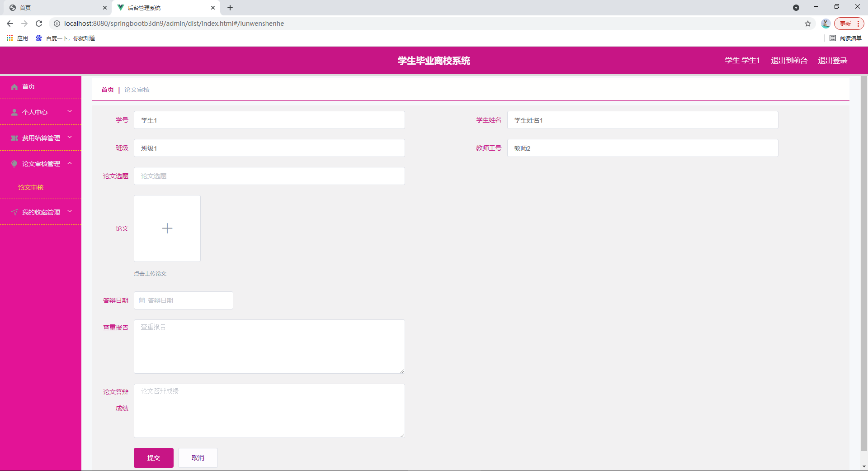Click the 论文选题 input field
Screen dimensions: 868x471
click(269, 176)
